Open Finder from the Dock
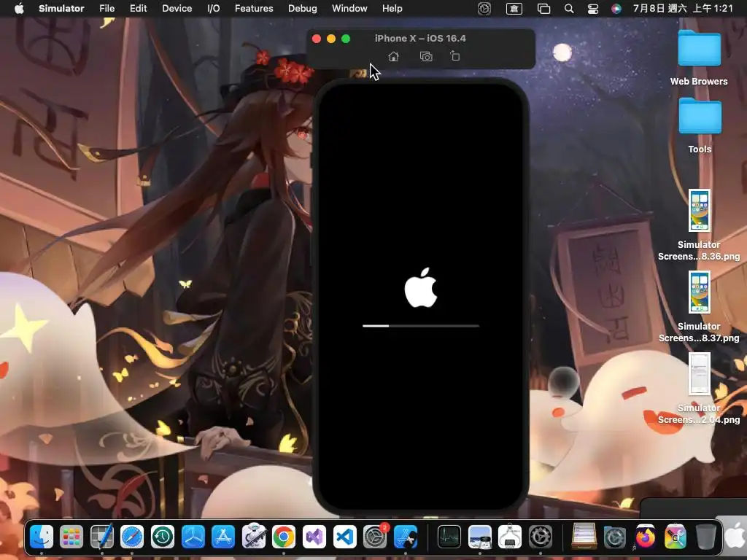The width and height of the screenshot is (747, 560). click(42, 537)
